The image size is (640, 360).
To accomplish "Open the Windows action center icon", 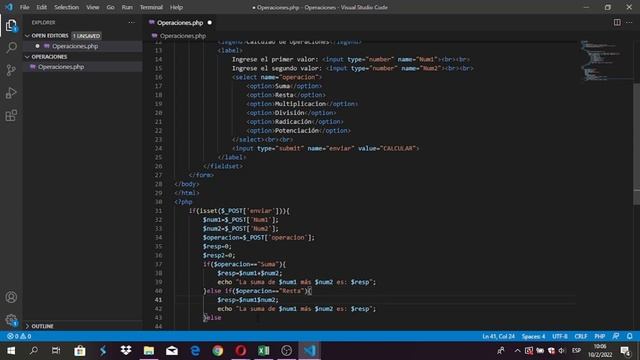I will (x=625, y=351).
